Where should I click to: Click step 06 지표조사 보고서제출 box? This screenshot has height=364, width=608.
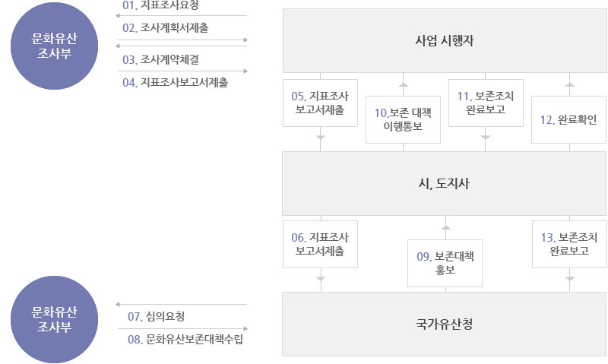point(320,244)
